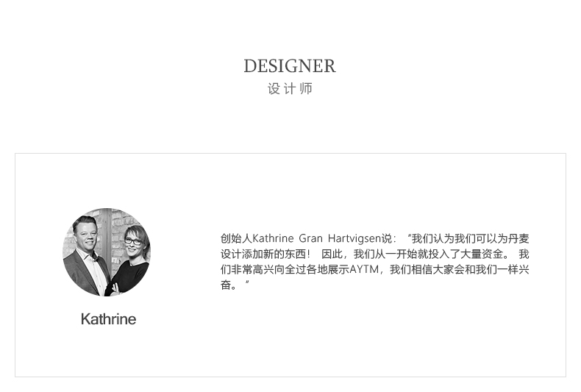This screenshot has width=581, height=392.
Task: Click the word 创始人 starting the paragraph
Action: [236, 238]
